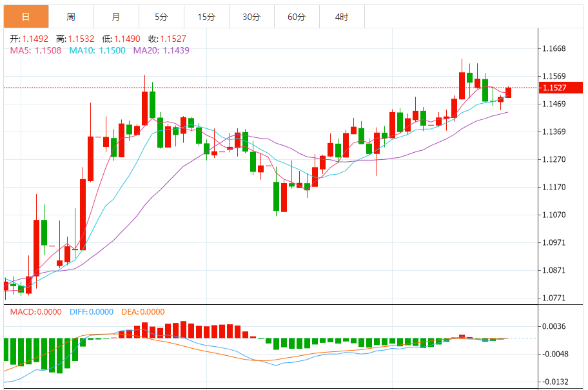Click the 1.0771 price axis label
The image size is (588, 390).
tap(554, 298)
